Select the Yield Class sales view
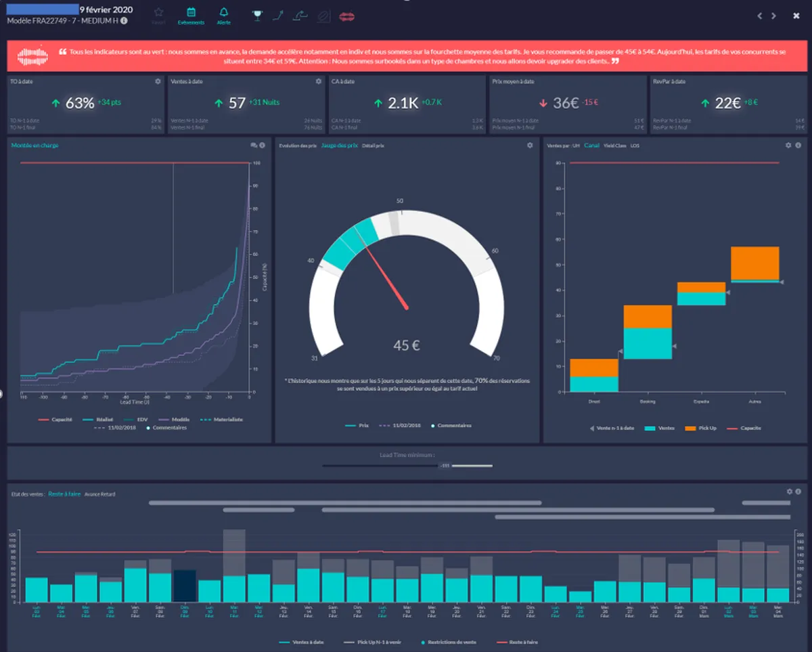This screenshot has height=652, width=812. pyautogui.click(x=614, y=146)
